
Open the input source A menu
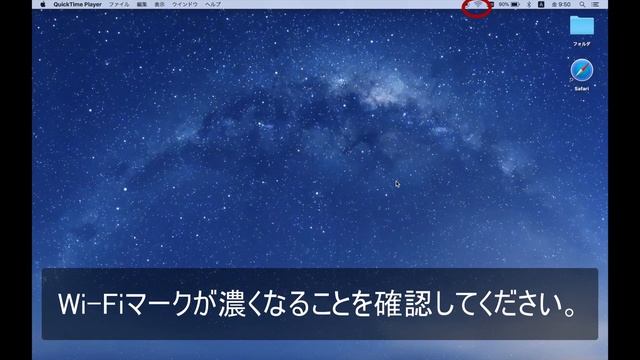coord(541,4)
